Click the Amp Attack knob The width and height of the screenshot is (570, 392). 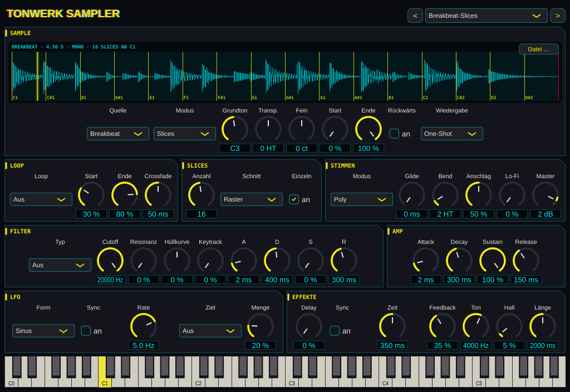click(x=426, y=261)
